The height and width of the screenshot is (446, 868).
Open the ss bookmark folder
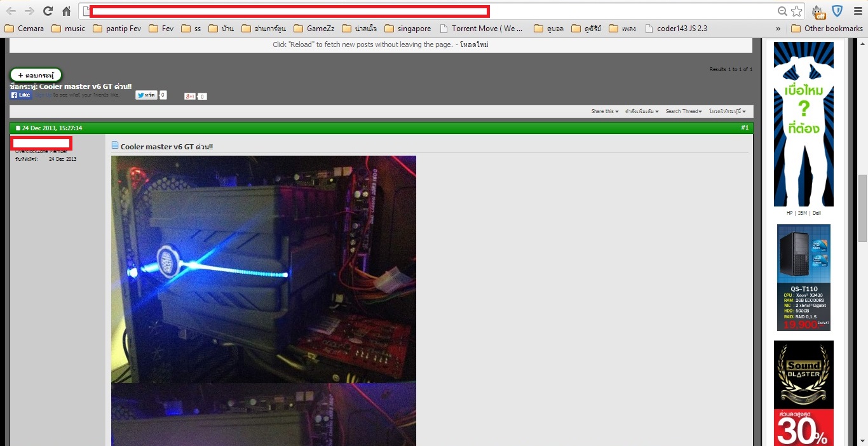191,29
